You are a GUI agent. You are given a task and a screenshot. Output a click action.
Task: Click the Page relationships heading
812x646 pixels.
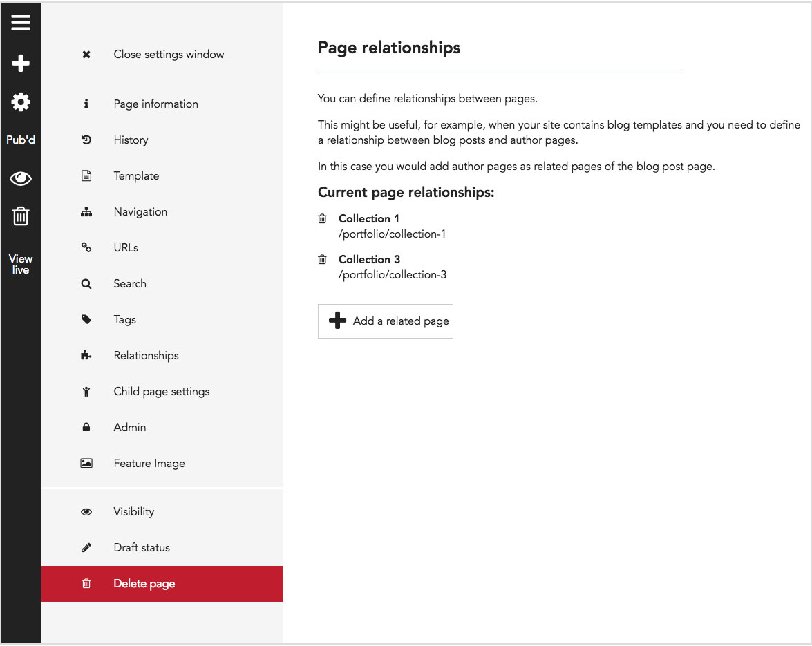[389, 48]
